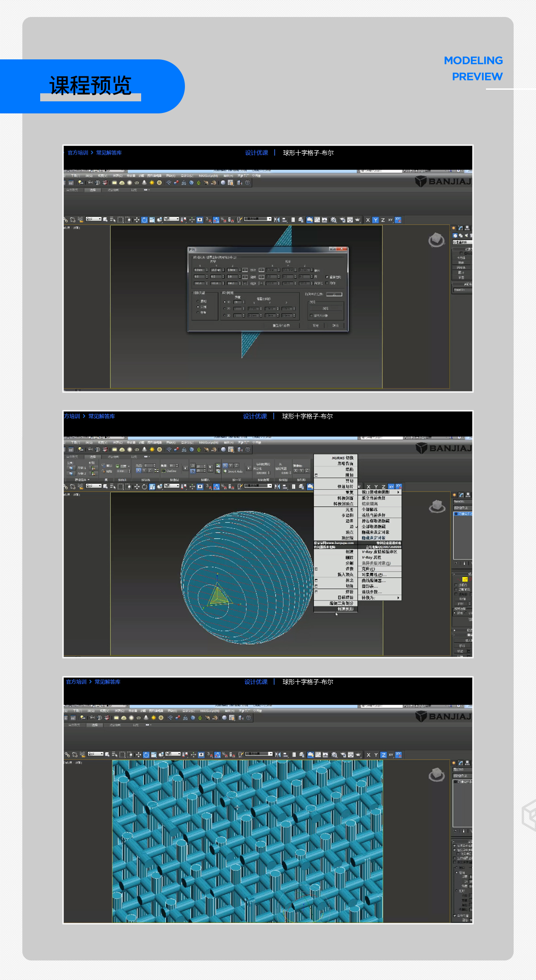
Task: Click ViewCube in bottom lattice screenshot
Action: click(x=436, y=775)
